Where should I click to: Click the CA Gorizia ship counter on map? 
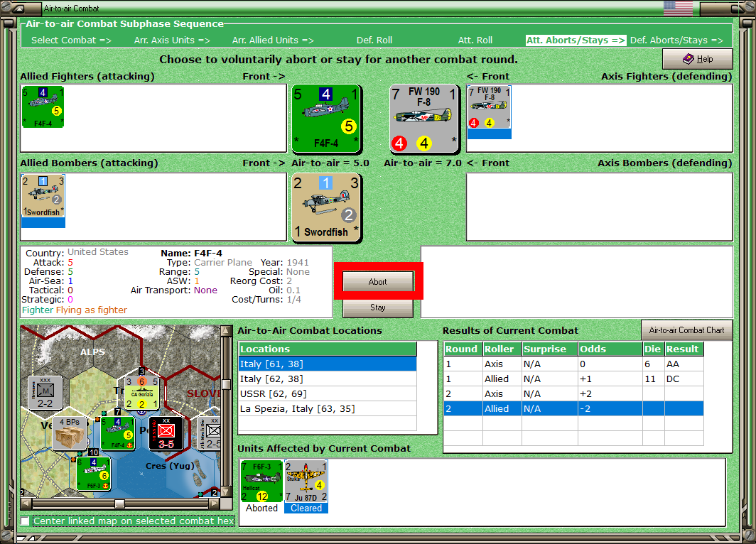pyautogui.click(x=142, y=393)
